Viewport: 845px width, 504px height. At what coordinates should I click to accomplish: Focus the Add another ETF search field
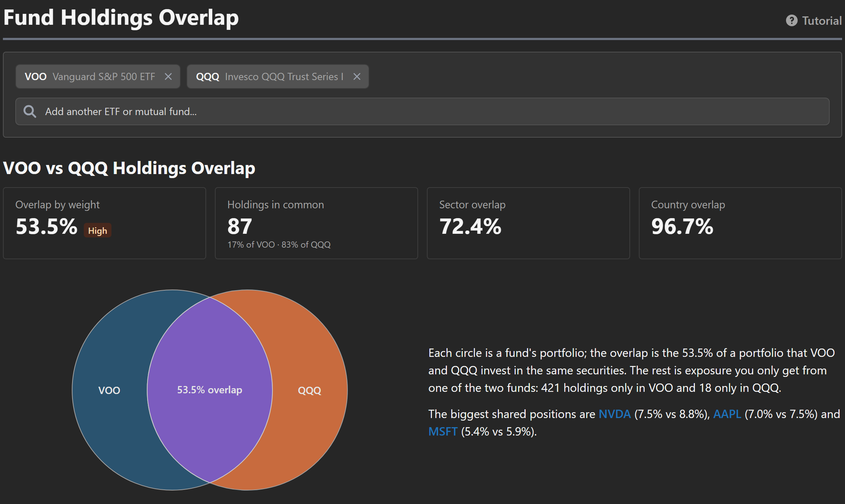click(x=422, y=111)
